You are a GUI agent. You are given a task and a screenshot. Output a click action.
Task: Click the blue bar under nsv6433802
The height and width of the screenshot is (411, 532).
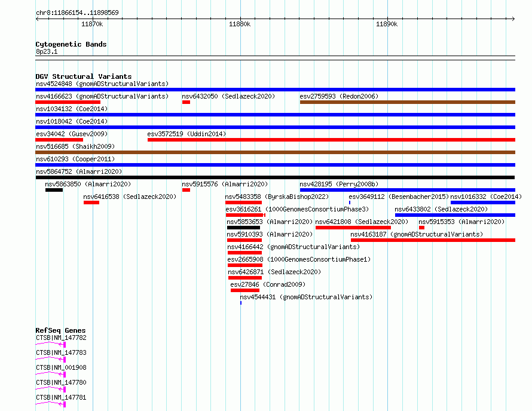pos(455,215)
